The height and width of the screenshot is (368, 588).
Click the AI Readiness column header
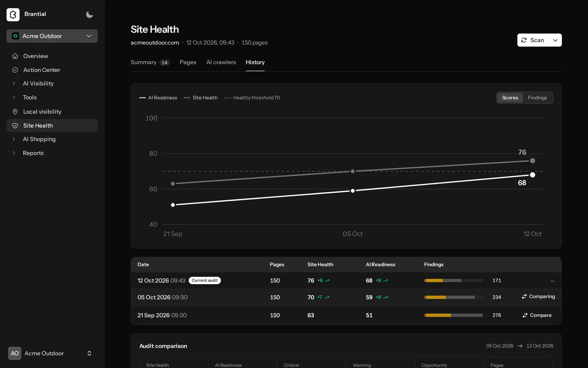pos(380,265)
